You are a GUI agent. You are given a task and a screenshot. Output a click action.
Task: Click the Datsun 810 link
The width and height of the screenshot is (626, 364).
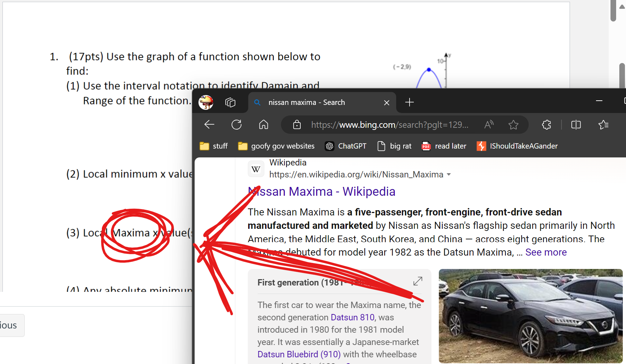click(x=352, y=317)
